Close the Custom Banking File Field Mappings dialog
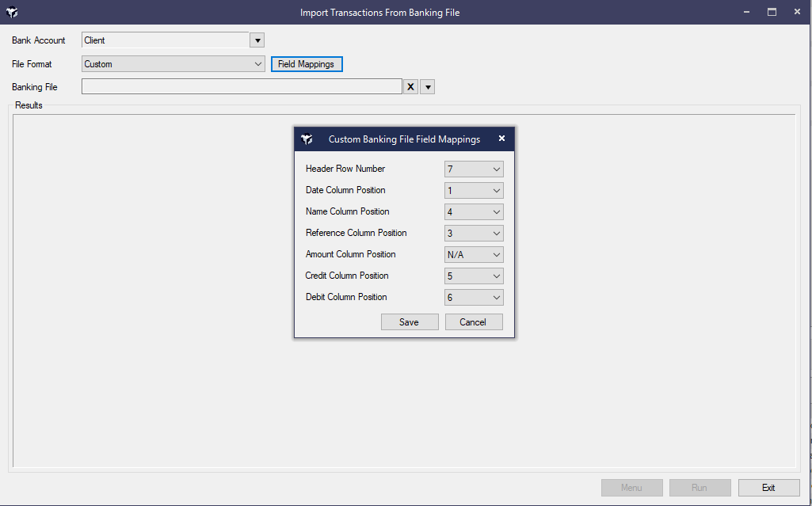This screenshot has width=812, height=506. (x=501, y=139)
